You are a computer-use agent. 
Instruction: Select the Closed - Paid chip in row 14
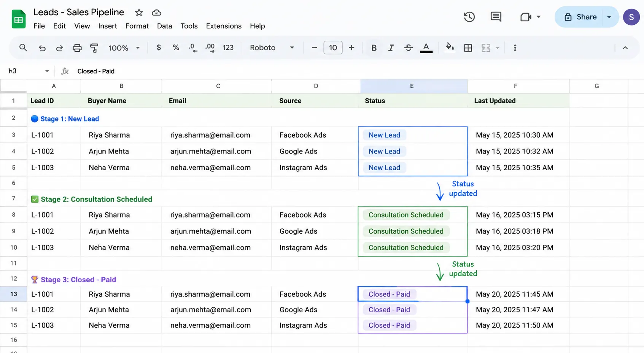[x=389, y=310]
